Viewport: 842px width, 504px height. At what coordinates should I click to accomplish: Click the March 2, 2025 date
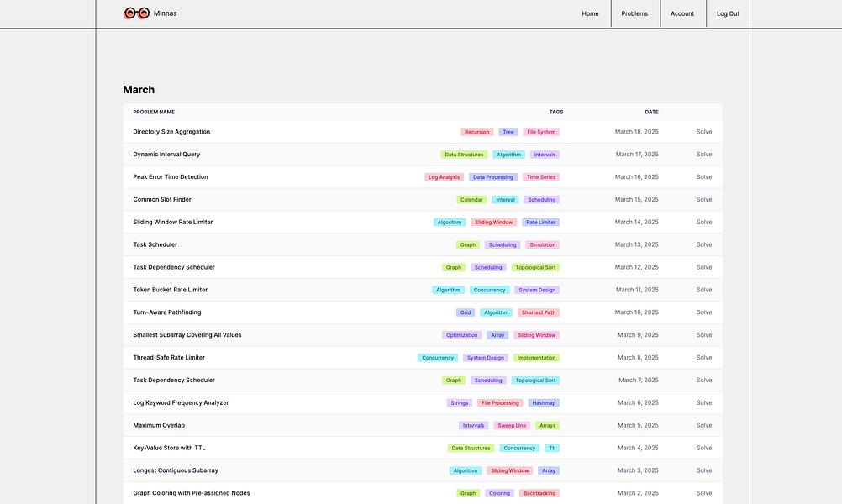pos(638,493)
